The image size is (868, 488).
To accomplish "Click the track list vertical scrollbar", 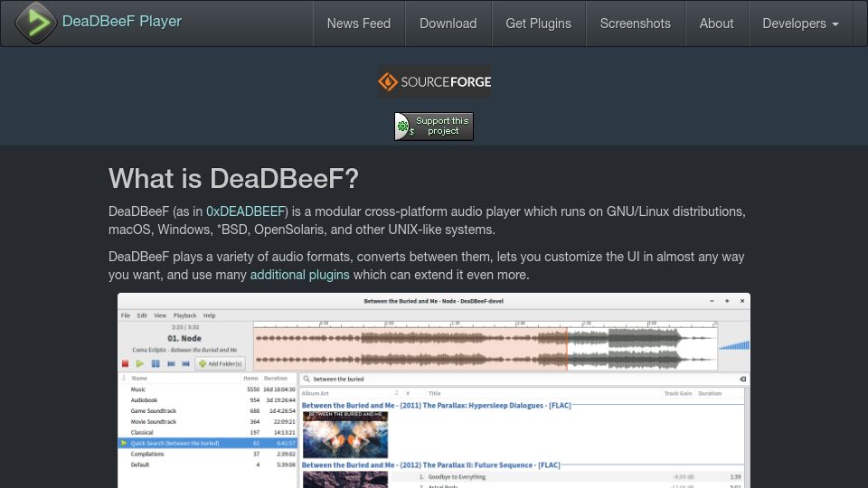I will click(x=746, y=437).
